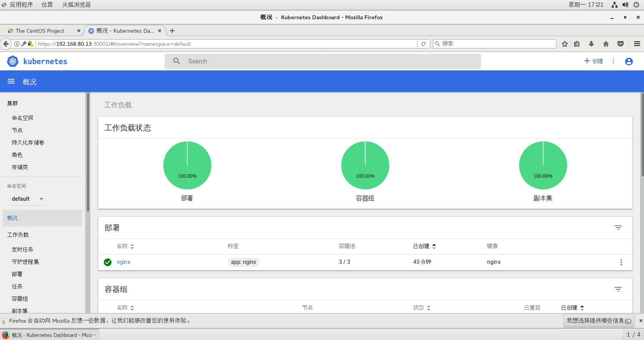The height and width of the screenshot is (340, 644).
Task: Open 容器组 in the sidebar
Action: 20,299
